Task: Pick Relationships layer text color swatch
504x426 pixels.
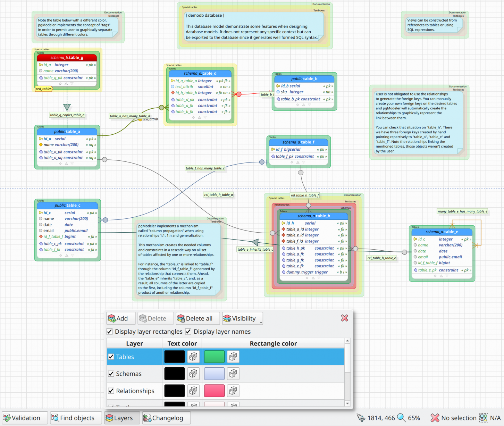Action: 174,391
